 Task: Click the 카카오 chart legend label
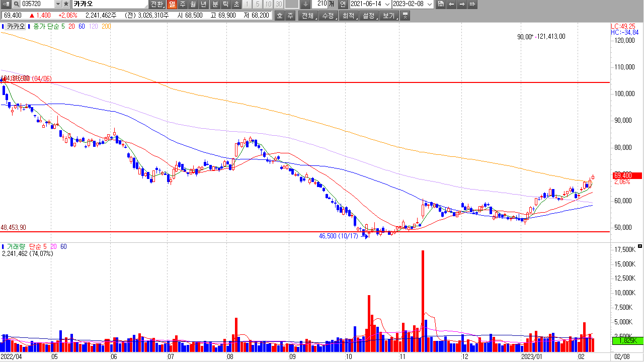15,27
